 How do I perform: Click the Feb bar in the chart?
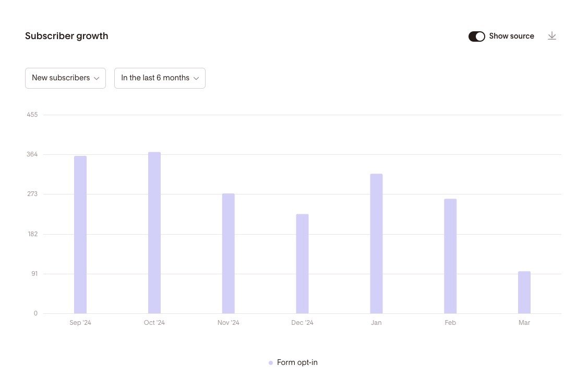450,256
